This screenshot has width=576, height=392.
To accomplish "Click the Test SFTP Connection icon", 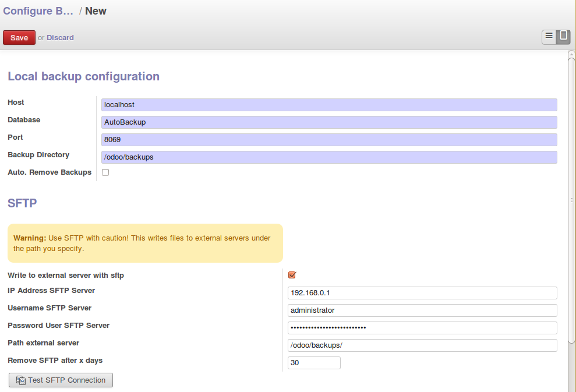I will point(21,380).
